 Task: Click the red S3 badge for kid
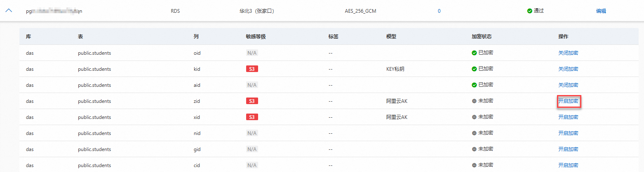[251, 69]
